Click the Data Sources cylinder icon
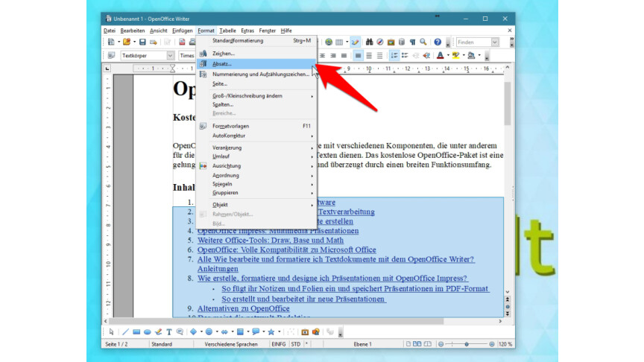Image resolution: width=644 pixels, height=362 pixels. [x=402, y=42]
